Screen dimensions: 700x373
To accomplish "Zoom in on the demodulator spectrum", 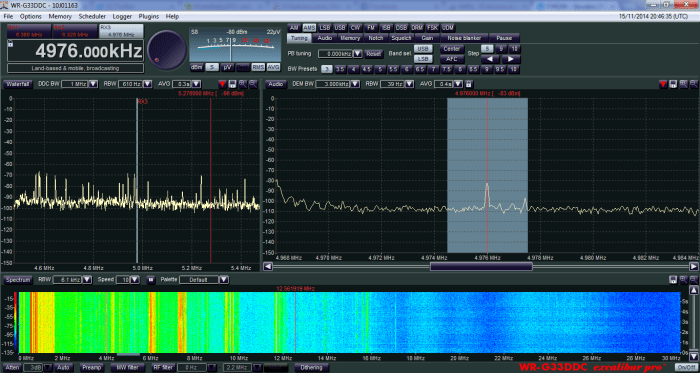I will click(683, 84).
